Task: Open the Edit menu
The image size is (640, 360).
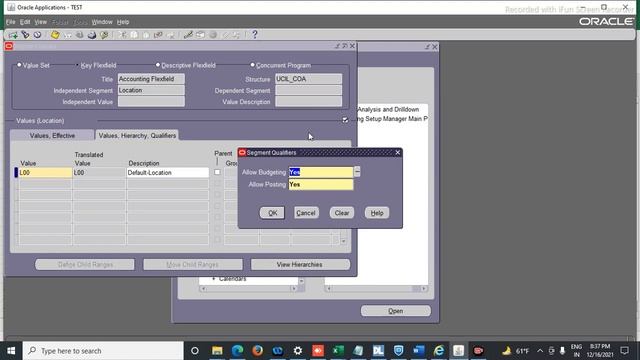Action: 25,22
